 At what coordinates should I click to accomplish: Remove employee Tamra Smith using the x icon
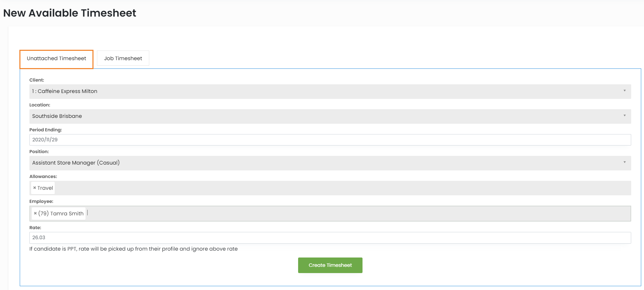(x=35, y=214)
